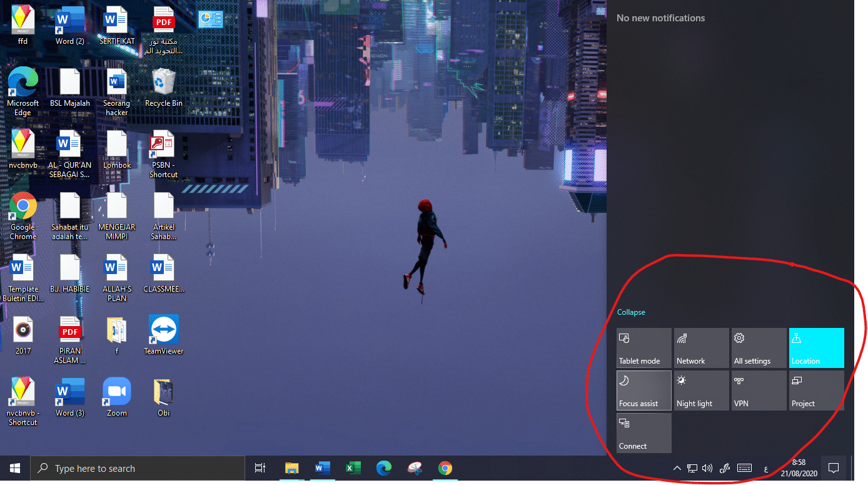The image size is (868, 485).
Task: Open the Google Chrome desktop shortcut
Action: pos(23,216)
